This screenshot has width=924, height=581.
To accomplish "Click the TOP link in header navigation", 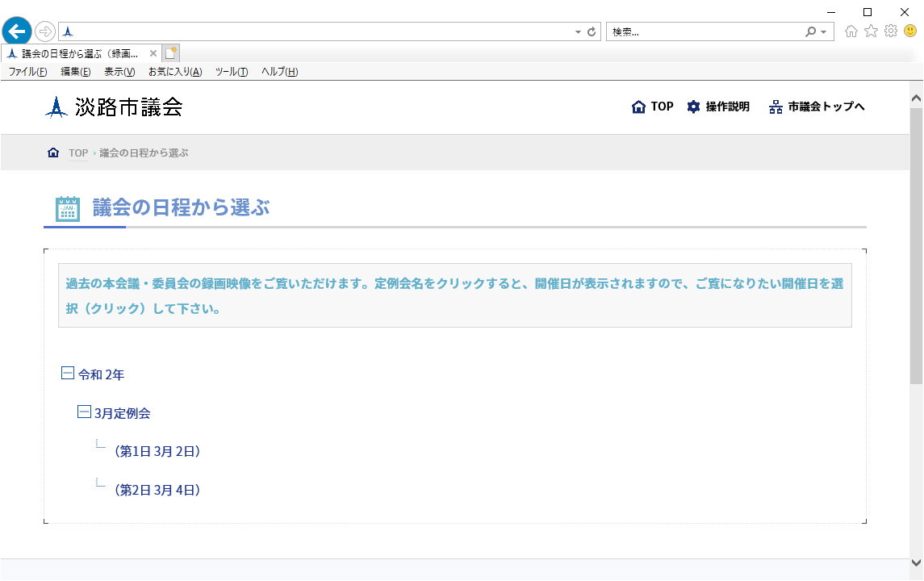I will [x=652, y=107].
